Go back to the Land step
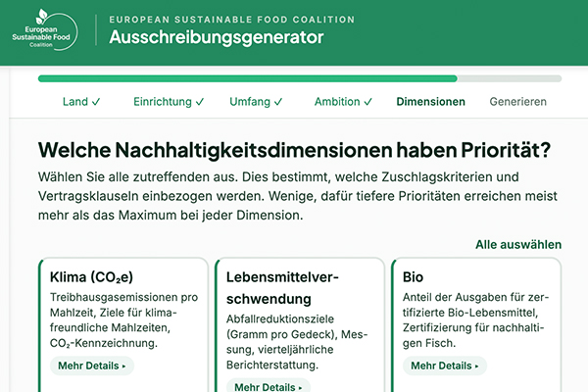The height and width of the screenshot is (392, 588). pyautogui.click(x=81, y=102)
